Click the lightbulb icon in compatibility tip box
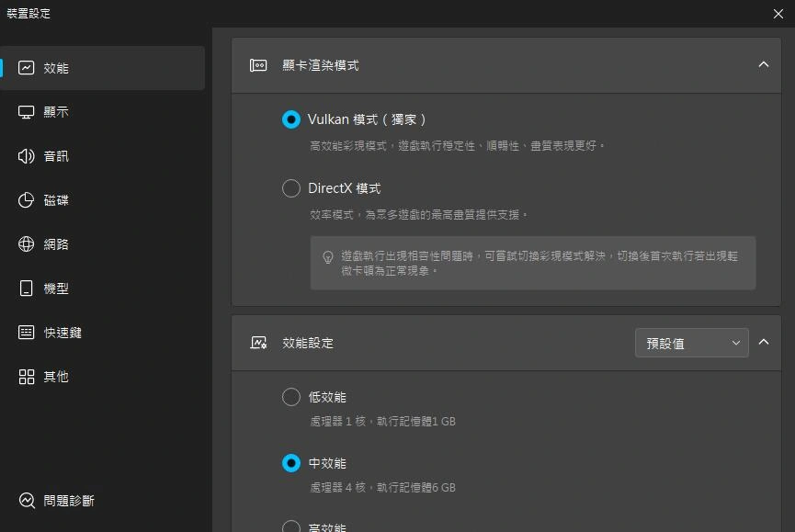Image resolution: width=795 pixels, height=532 pixels. click(x=328, y=258)
